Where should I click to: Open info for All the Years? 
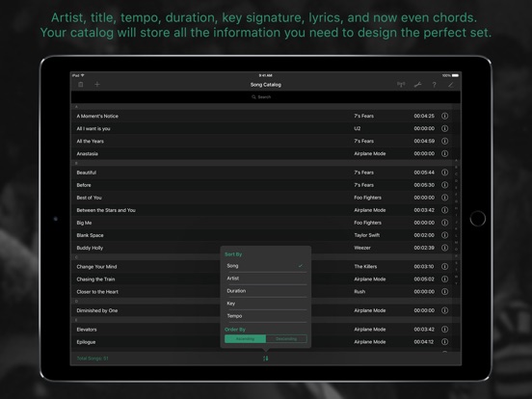(445, 141)
